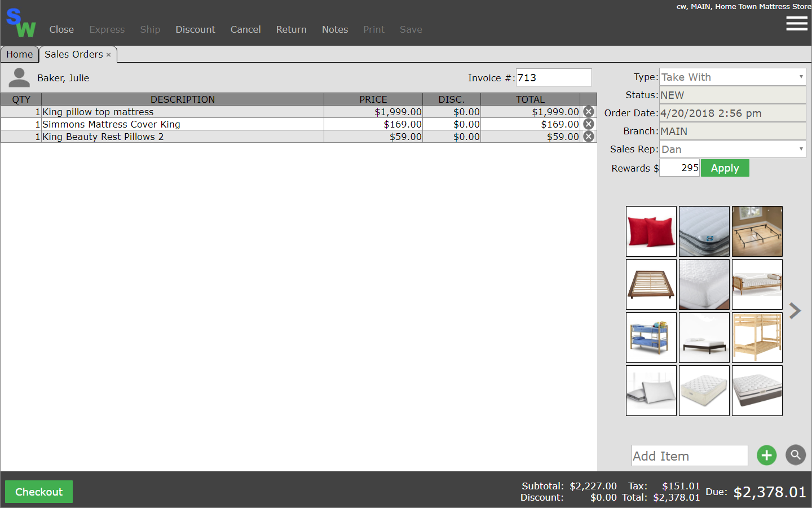The height and width of the screenshot is (508, 812).
Task: Remove the King pillow top mattress line
Action: [588, 112]
